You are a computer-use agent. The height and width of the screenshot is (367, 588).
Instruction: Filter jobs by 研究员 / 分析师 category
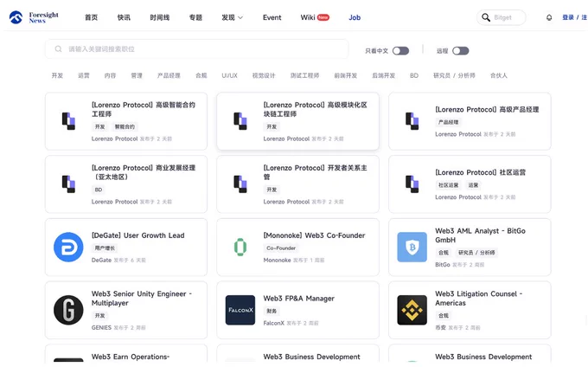(x=454, y=75)
